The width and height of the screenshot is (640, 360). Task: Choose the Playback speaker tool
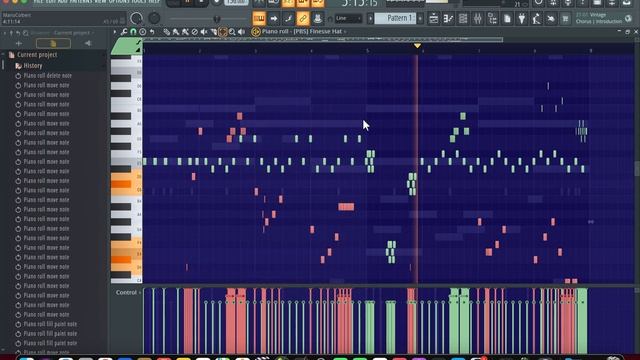242,32
